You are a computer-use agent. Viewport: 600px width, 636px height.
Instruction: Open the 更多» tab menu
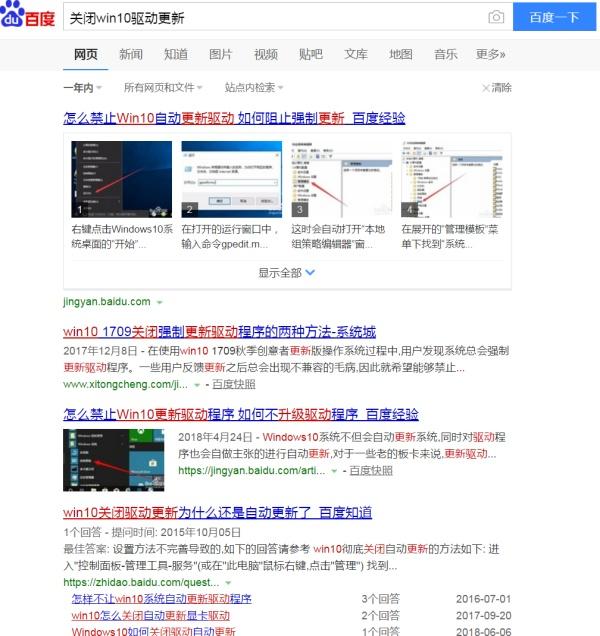click(490, 54)
